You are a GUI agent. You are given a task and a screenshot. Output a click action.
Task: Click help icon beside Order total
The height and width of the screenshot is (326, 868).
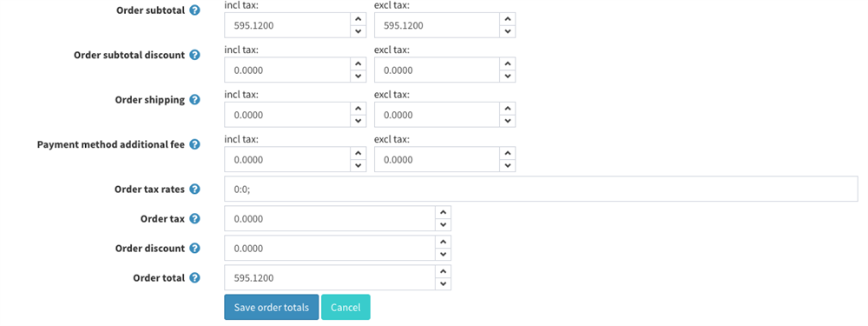point(194,278)
